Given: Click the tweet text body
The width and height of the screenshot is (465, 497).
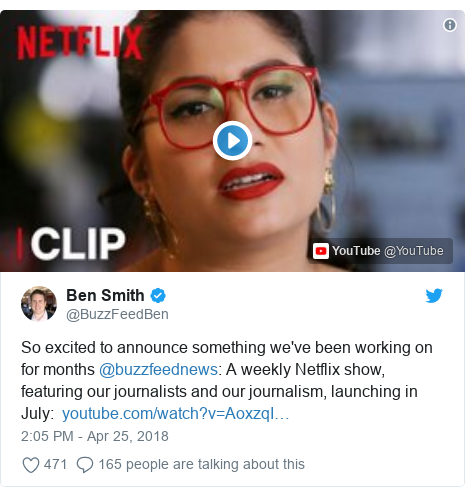Looking at the screenshot, I should (x=227, y=380).
